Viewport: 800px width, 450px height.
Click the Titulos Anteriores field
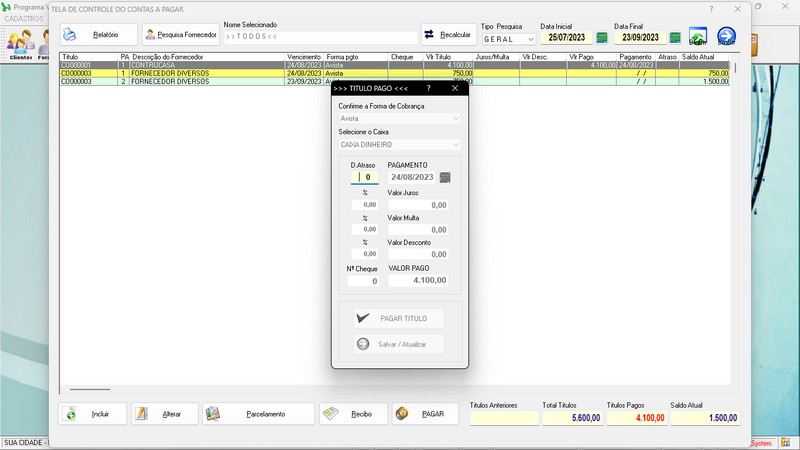(504, 418)
